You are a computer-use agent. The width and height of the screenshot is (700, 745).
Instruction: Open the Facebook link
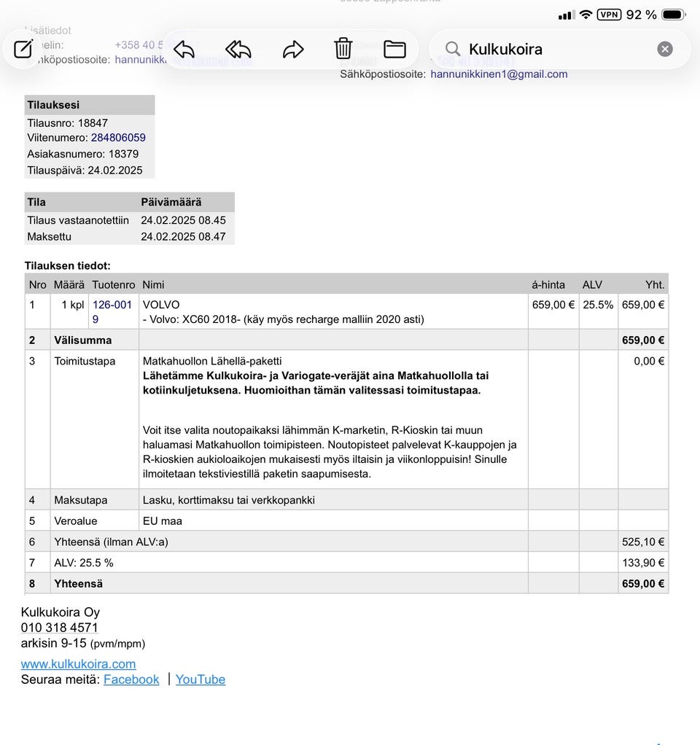pyautogui.click(x=131, y=679)
